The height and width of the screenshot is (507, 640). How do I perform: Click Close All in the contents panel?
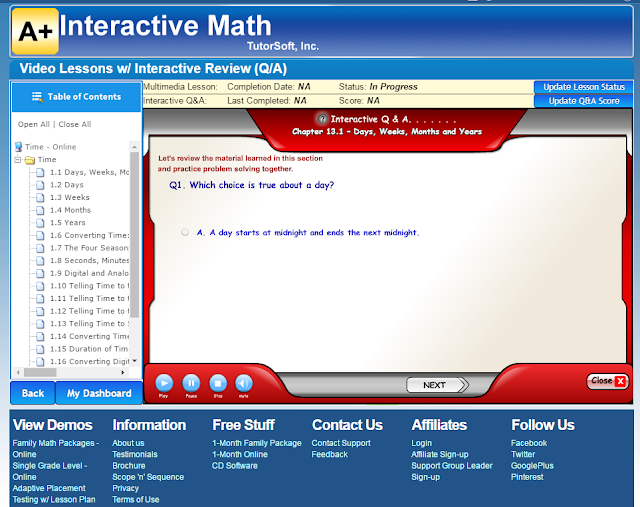pyautogui.click(x=75, y=125)
